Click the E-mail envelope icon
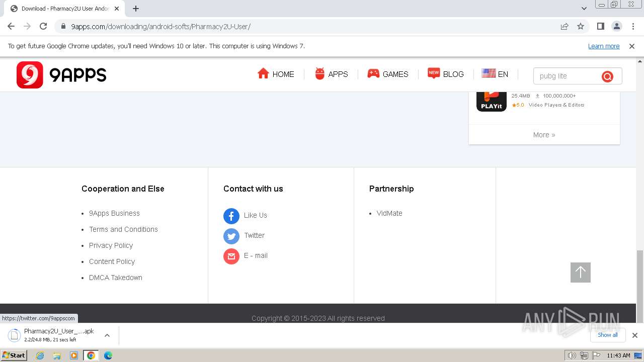Image resolution: width=644 pixels, height=362 pixels. (231, 256)
